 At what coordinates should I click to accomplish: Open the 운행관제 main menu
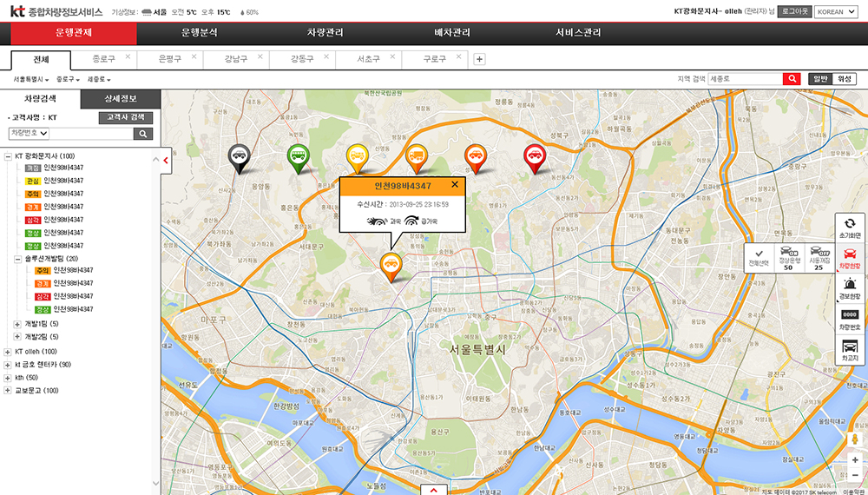[x=74, y=33]
